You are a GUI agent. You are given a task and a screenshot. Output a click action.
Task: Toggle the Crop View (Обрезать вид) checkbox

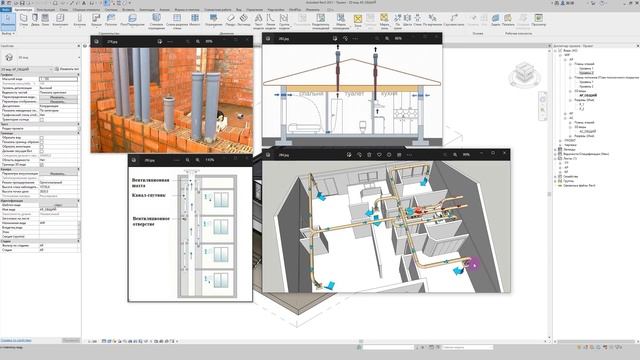point(42,138)
